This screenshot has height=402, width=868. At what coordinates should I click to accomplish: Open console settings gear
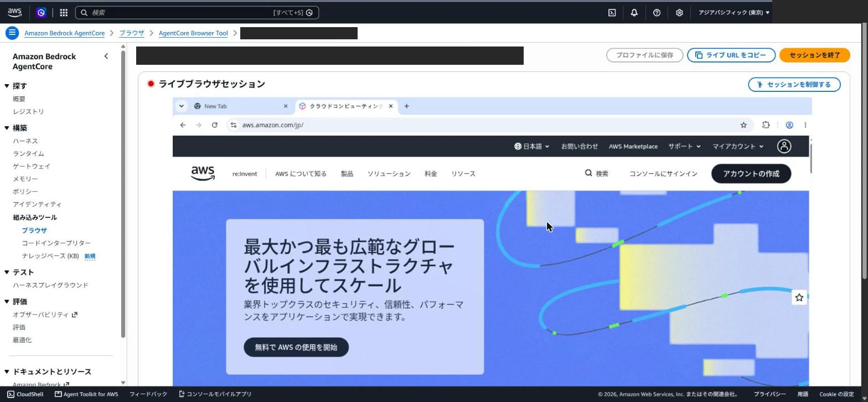click(x=679, y=12)
